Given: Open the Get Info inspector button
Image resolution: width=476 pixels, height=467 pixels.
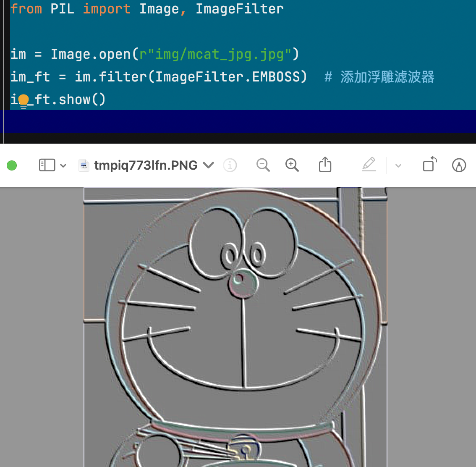Looking at the screenshot, I should point(230,165).
